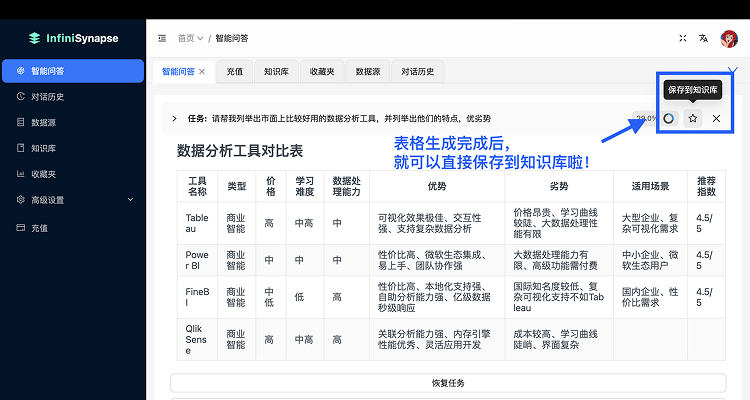Click the 优势 column header
The image size is (750, 400).
point(437,186)
